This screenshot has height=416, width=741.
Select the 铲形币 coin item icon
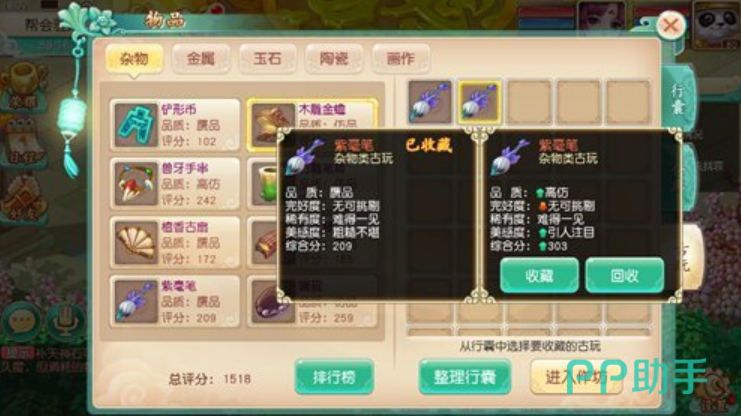[136, 125]
